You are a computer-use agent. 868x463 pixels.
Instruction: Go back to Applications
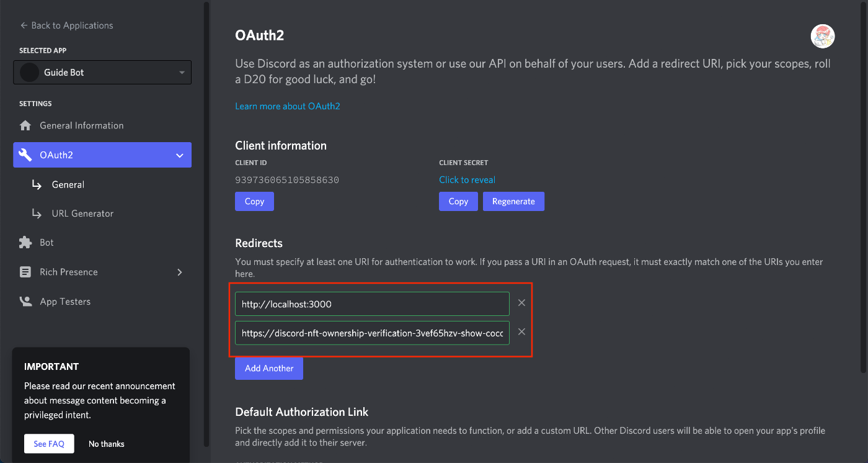[x=66, y=25]
